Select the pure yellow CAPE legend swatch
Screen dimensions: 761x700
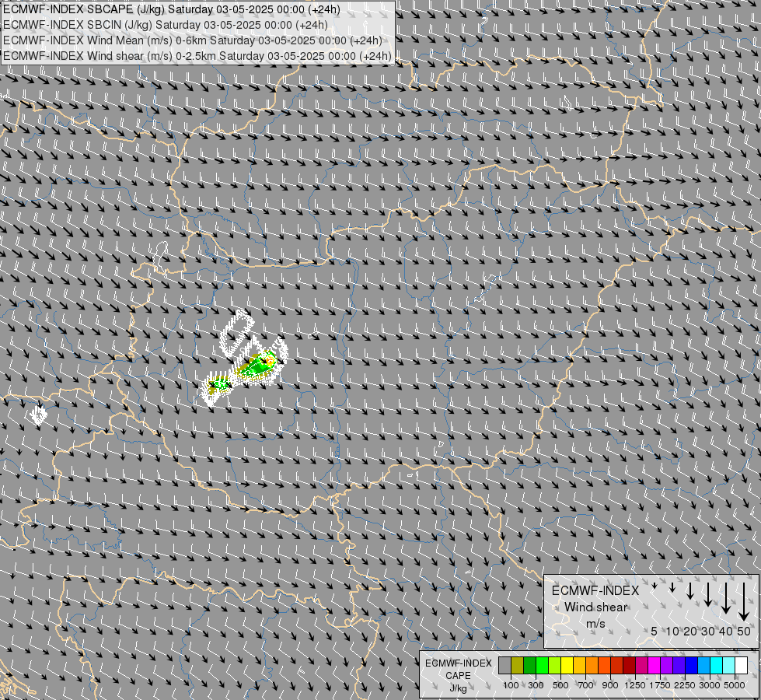pyautogui.click(x=567, y=666)
